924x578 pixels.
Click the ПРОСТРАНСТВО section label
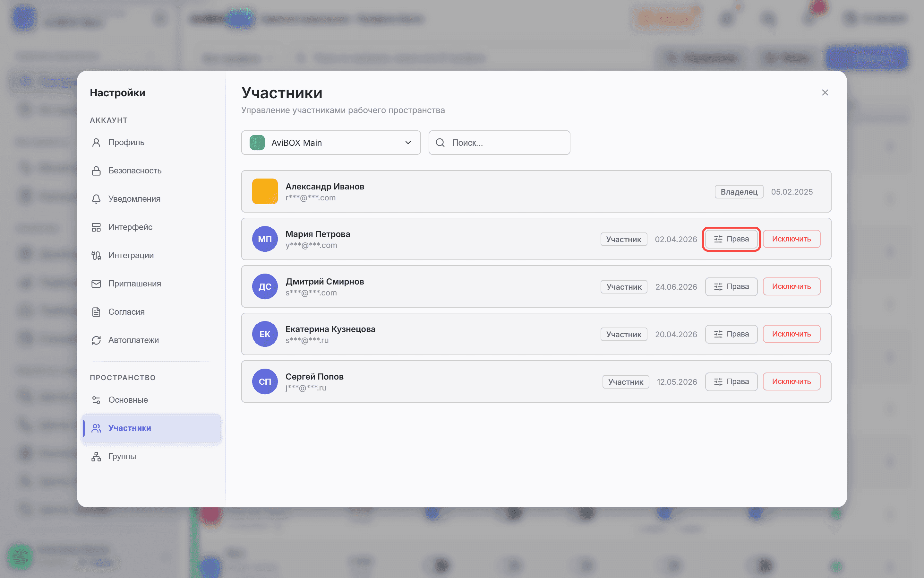point(123,378)
